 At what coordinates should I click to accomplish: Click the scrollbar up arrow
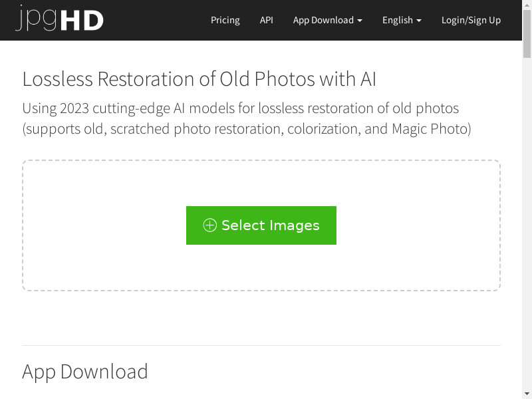(x=527, y=5)
